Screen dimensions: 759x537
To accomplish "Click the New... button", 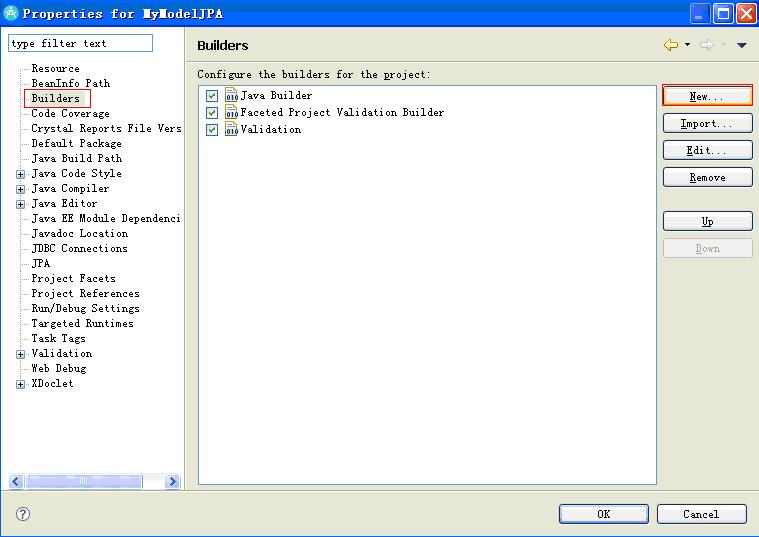I will pos(707,96).
